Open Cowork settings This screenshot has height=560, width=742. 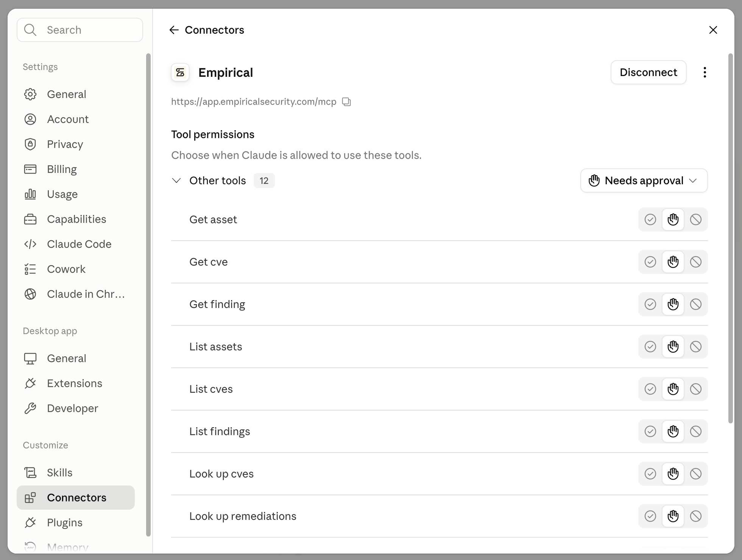(76, 269)
